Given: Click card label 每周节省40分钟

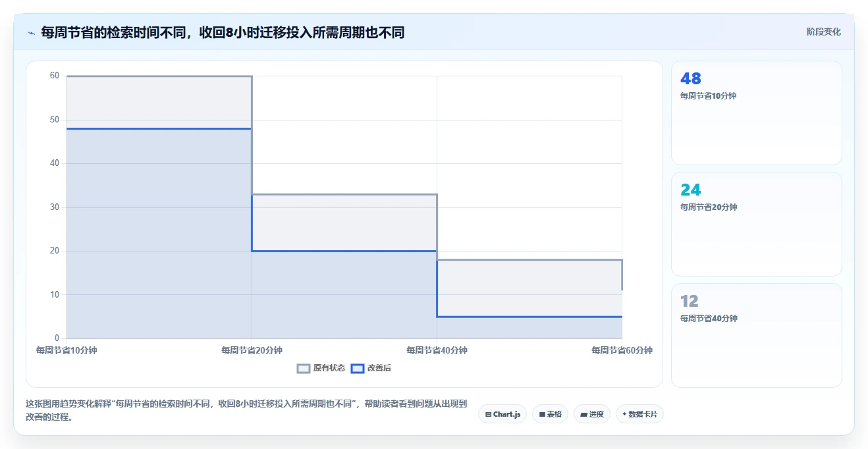Looking at the screenshot, I should click(x=709, y=319).
